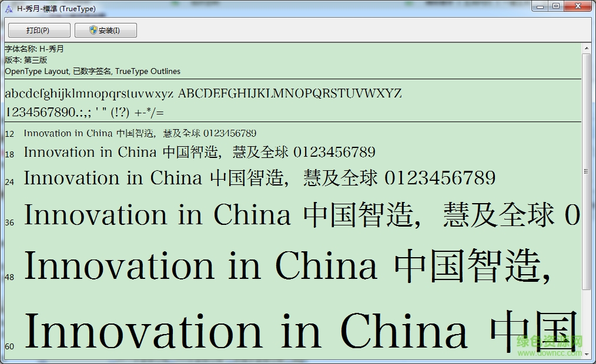Image resolution: width=596 pixels, height=364 pixels.
Task: Click the www.downcc.com watermark link
Action: (550, 353)
